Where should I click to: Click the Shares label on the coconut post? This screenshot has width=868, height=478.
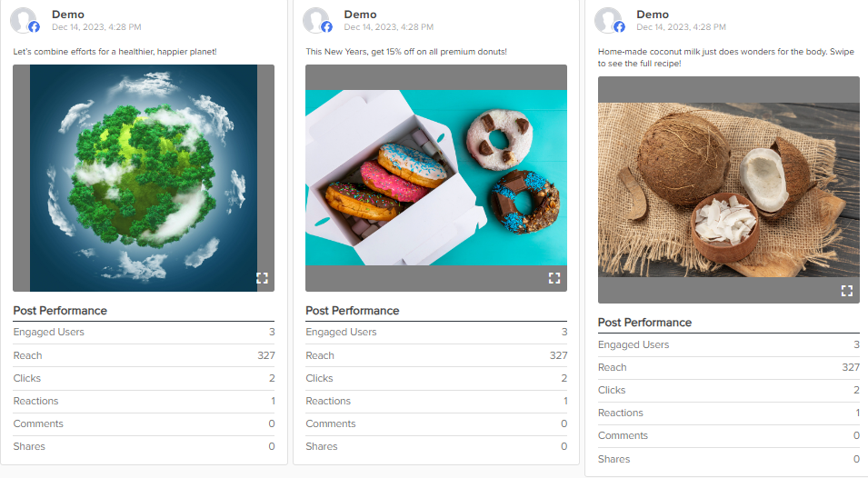click(614, 459)
